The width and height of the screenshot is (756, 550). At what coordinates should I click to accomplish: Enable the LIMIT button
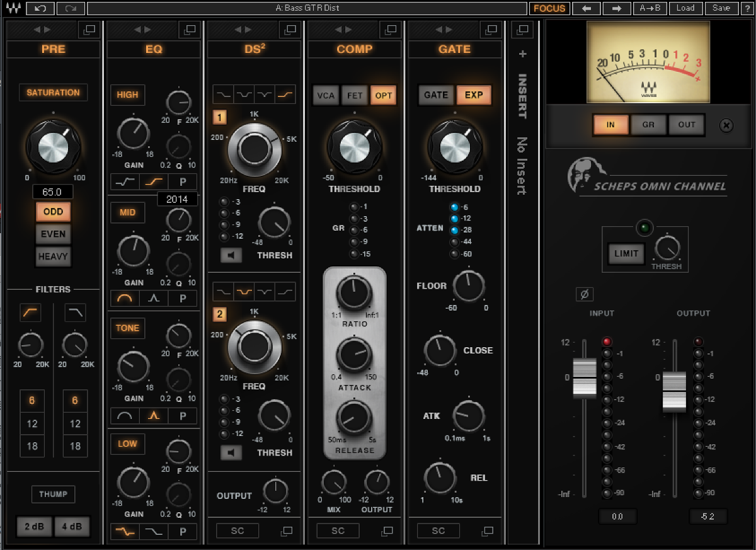click(626, 253)
